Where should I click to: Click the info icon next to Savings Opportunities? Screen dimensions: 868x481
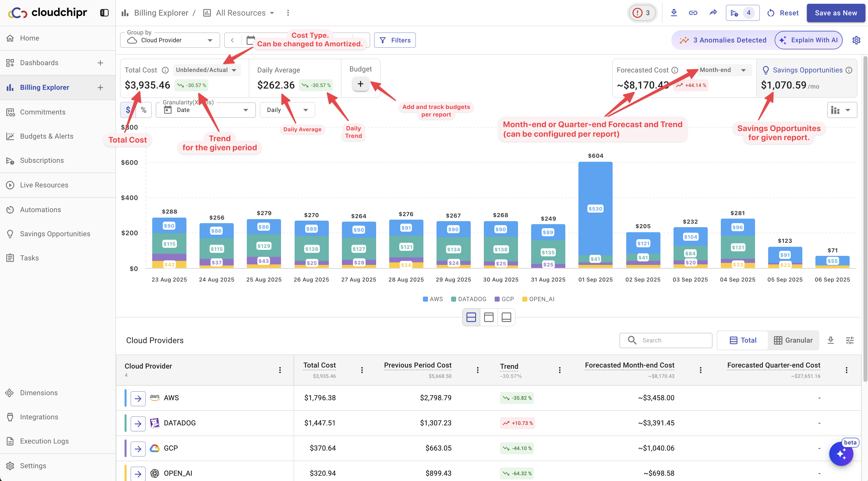click(849, 70)
